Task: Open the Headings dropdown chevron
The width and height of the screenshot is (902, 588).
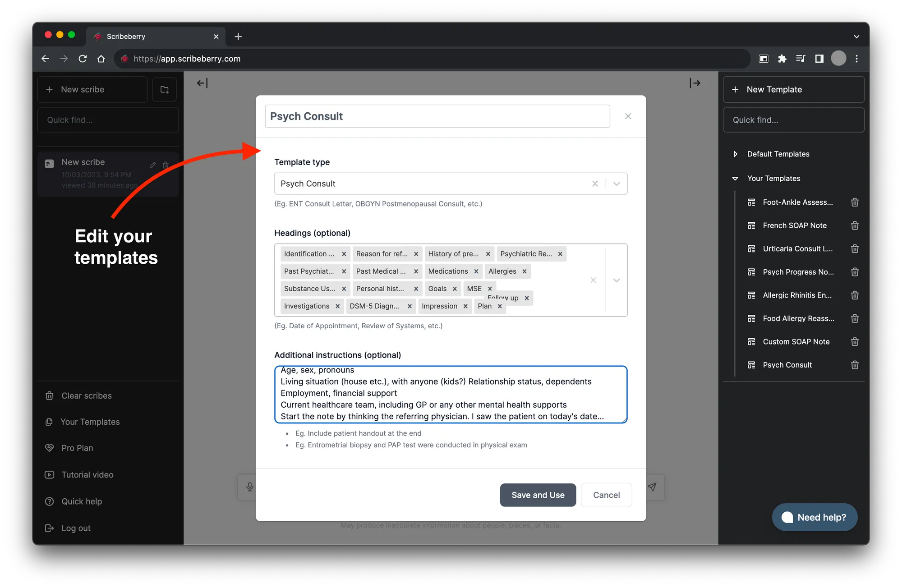Action: click(x=617, y=280)
